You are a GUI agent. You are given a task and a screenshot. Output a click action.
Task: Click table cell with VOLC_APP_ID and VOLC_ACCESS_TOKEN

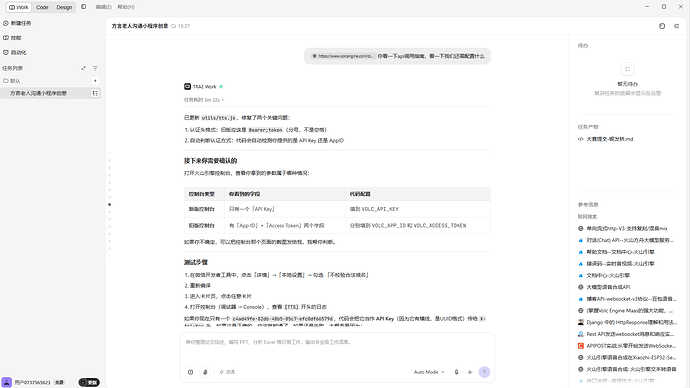click(418, 226)
